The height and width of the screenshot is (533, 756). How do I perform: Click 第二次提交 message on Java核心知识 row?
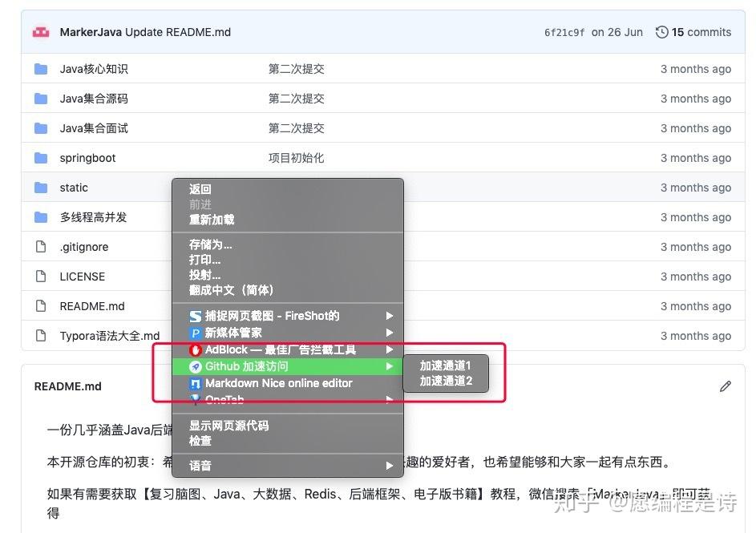click(x=296, y=69)
